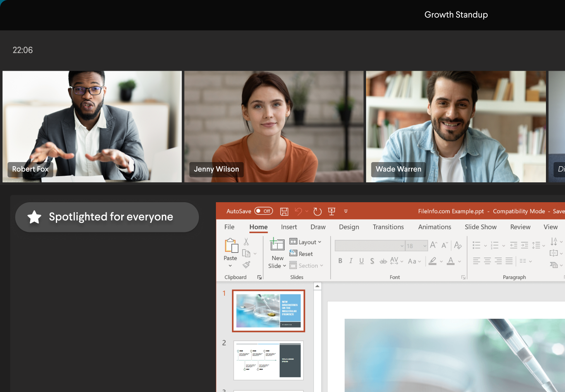Click the Save icon in Quick Access Toolbar
The image size is (565, 392).
pos(284,211)
